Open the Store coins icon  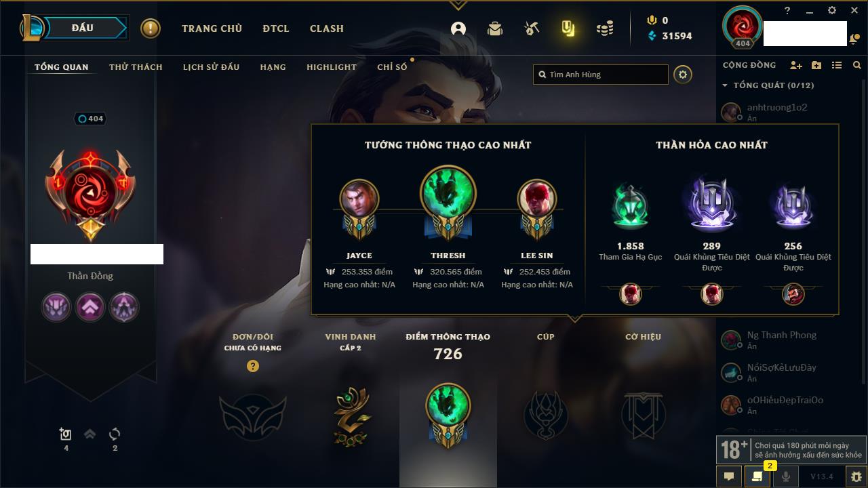(605, 28)
